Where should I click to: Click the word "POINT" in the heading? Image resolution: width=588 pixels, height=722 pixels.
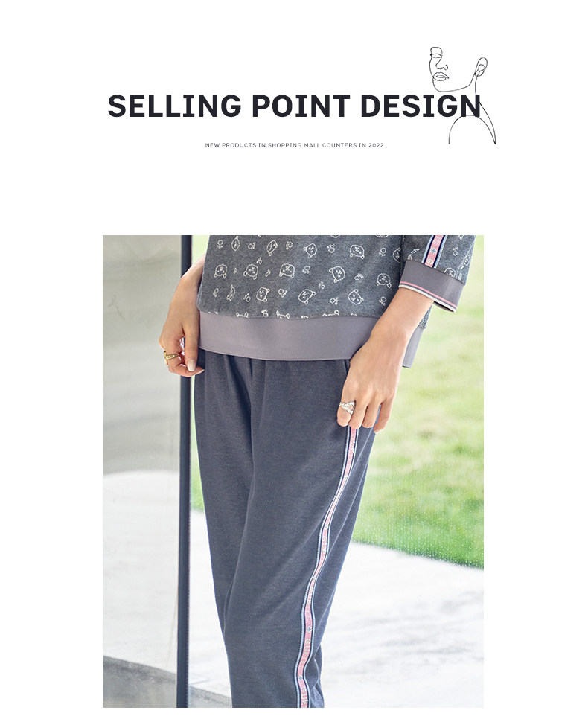(301, 106)
